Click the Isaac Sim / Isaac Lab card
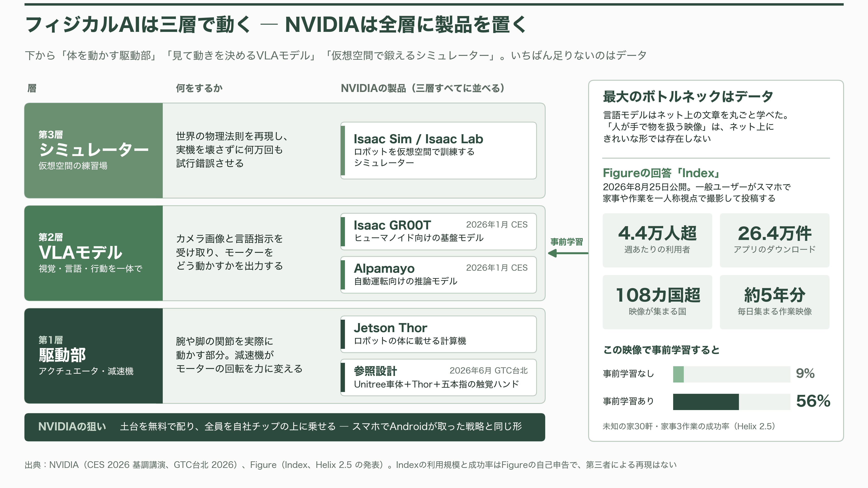This screenshot has width=868, height=488. [438, 150]
